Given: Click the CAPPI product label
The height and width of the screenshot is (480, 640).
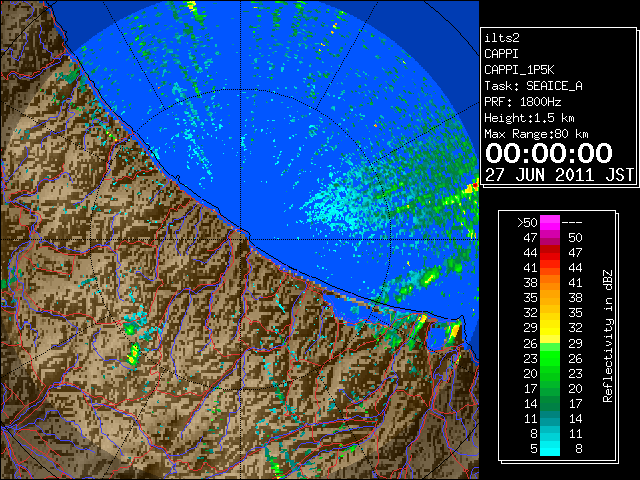Looking at the screenshot, I should [x=501, y=54].
